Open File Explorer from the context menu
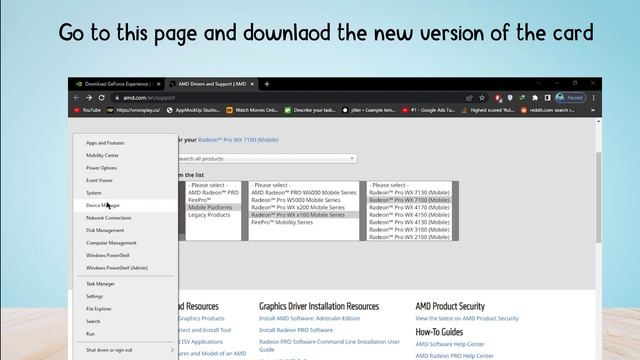 [x=126, y=309]
